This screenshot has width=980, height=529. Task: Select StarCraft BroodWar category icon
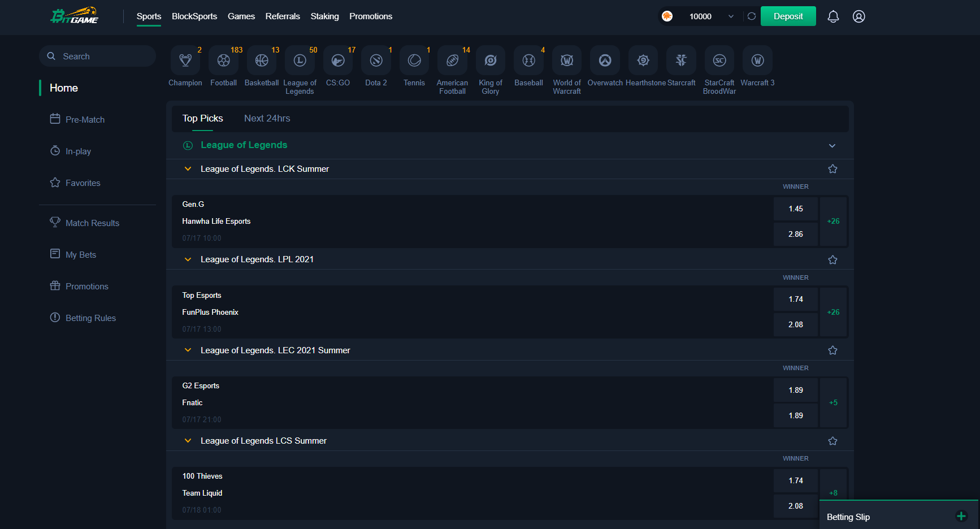[x=719, y=60]
